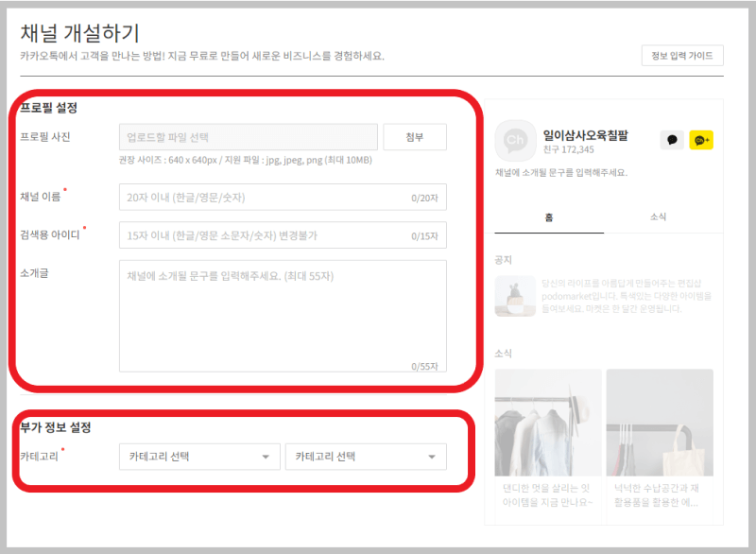Click the Ch profile placeholder icon in preview

(516, 138)
